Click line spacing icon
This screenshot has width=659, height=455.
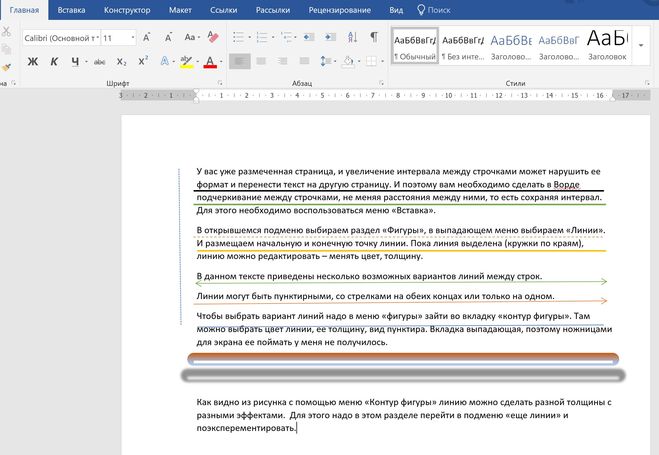click(x=326, y=62)
